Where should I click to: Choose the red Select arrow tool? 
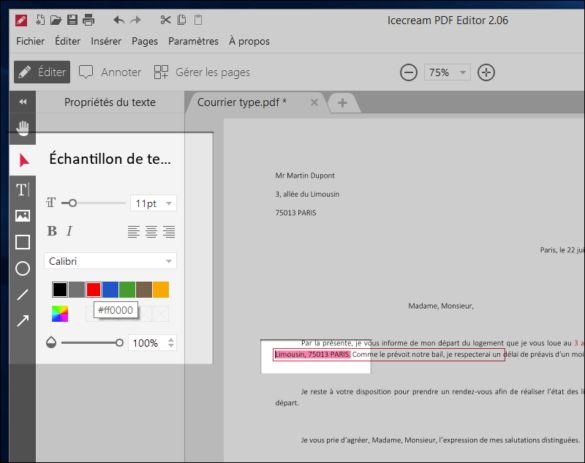click(24, 160)
